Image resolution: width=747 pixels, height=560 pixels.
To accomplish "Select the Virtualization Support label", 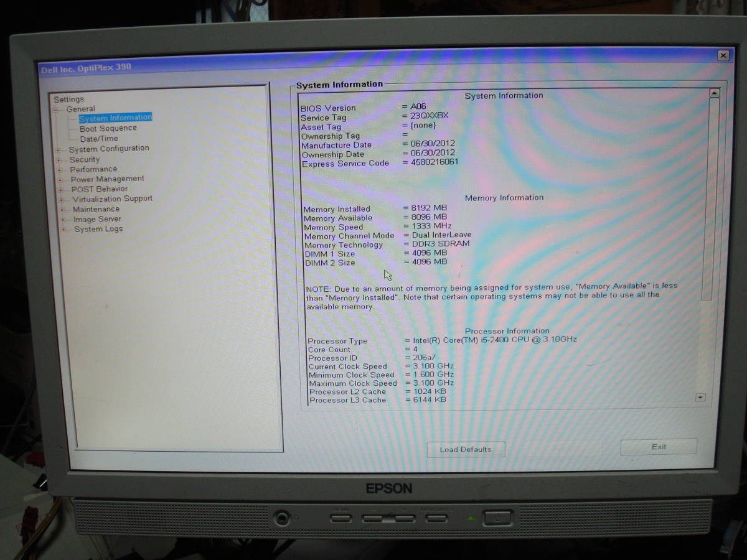I will point(112,199).
